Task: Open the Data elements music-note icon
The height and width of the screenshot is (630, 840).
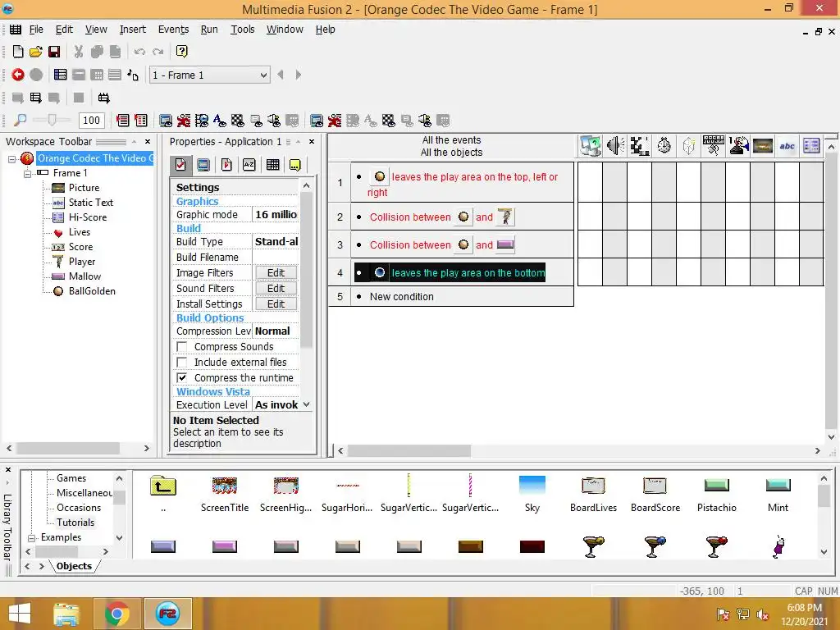Action: [133, 75]
